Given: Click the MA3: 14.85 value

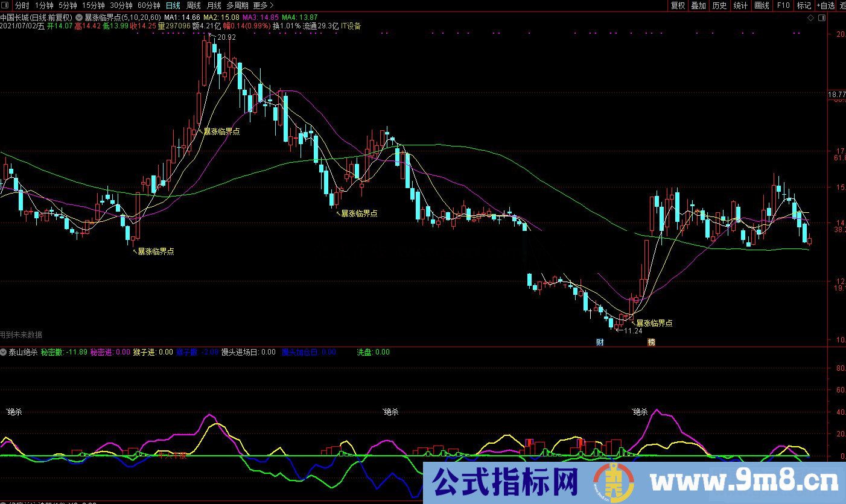Looking at the screenshot, I should [261, 17].
